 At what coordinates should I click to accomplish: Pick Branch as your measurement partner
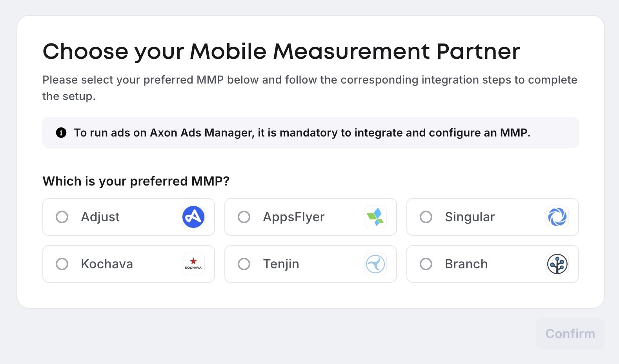[x=426, y=264]
